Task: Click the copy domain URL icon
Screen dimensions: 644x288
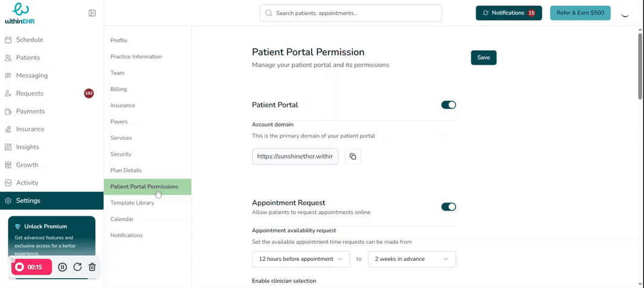Action: pos(353,156)
